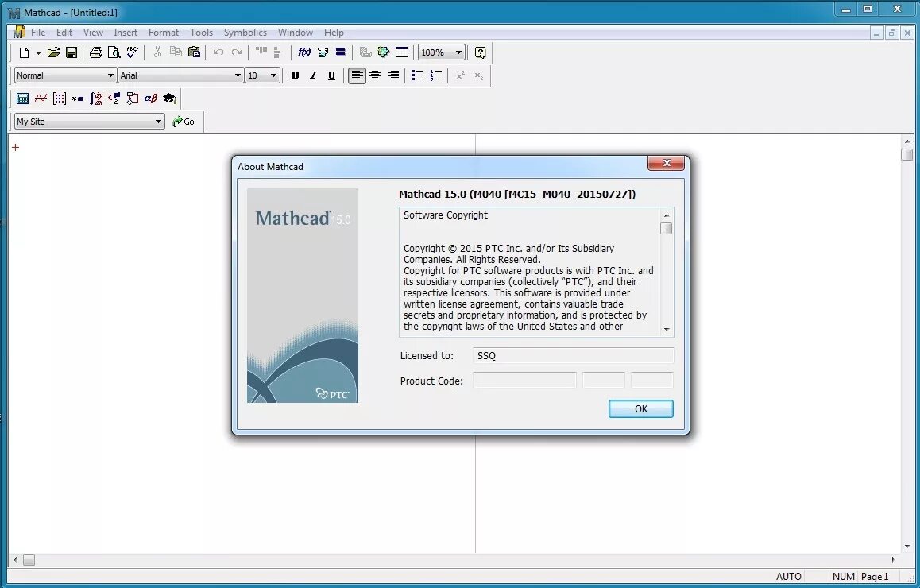Click the Copy icon in the toolbar
The height and width of the screenshot is (588, 920).
[x=176, y=52]
